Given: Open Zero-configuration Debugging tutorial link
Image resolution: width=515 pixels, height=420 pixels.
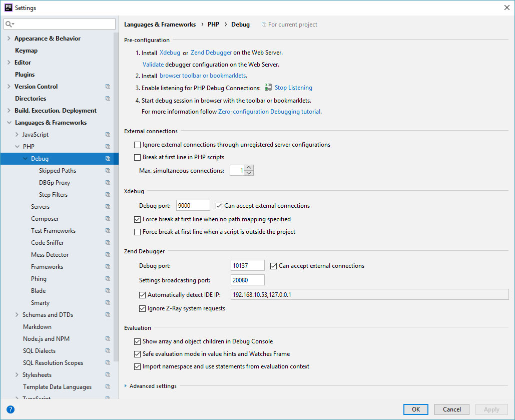Looking at the screenshot, I should point(269,112).
